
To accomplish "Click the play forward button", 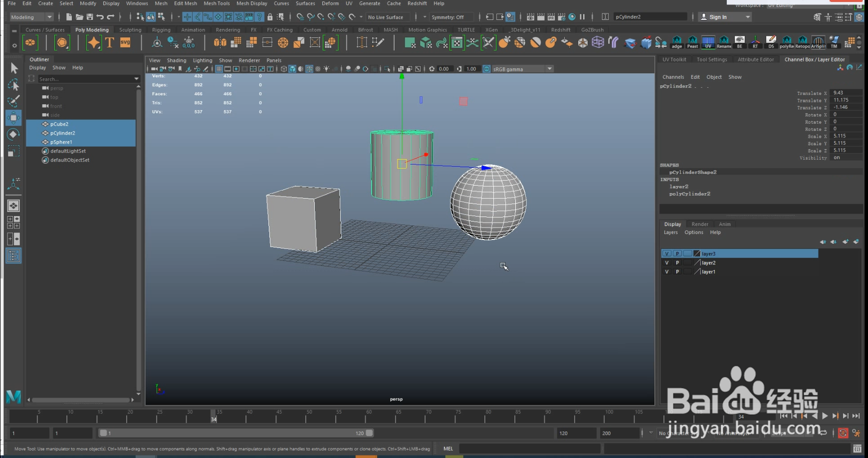I will click(x=825, y=416).
